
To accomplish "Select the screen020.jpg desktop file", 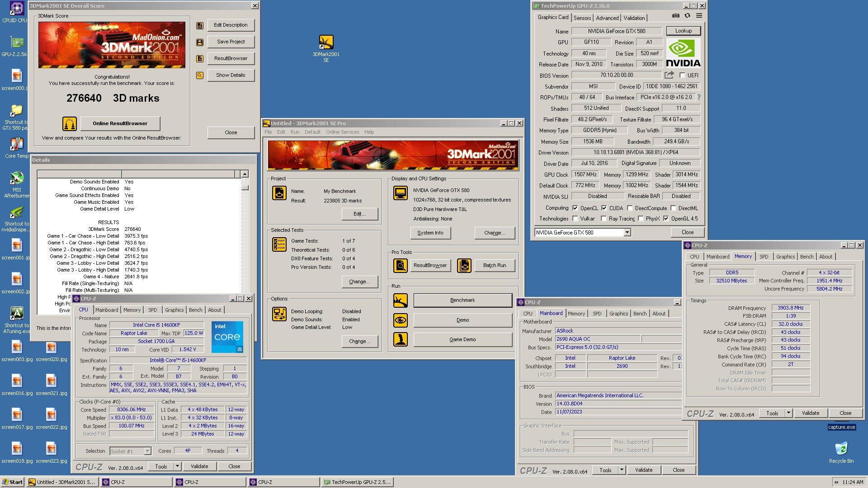I will click(x=51, y=352).
